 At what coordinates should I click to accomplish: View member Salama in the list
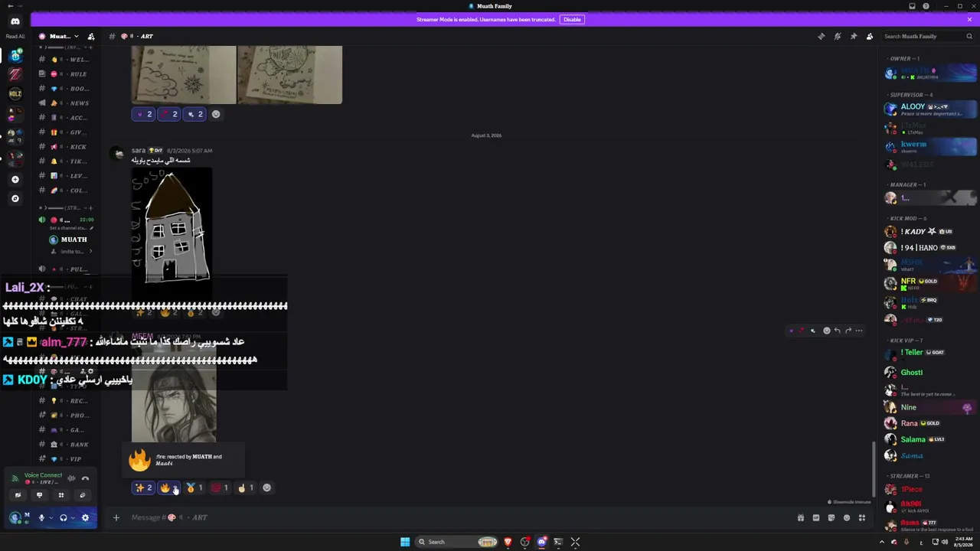[930, 439]
